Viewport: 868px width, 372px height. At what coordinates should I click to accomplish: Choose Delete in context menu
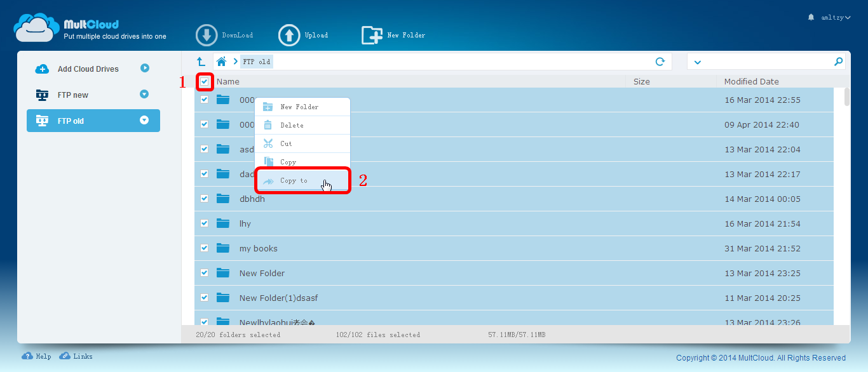[x=302, y=125]
